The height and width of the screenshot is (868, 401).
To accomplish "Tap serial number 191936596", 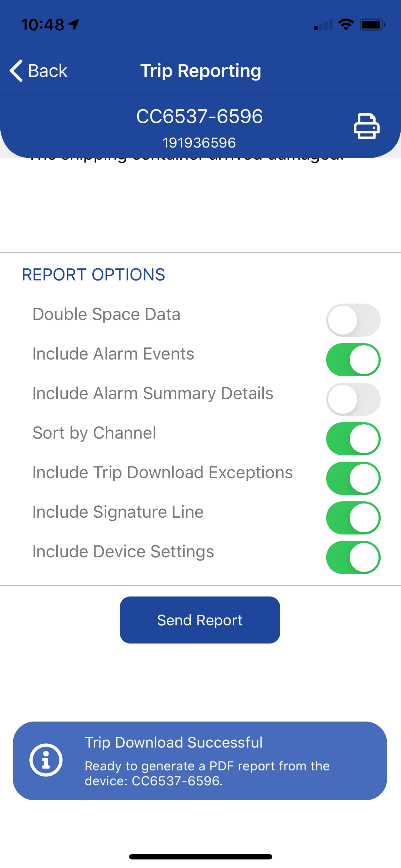I will click(x=199, y=143).
